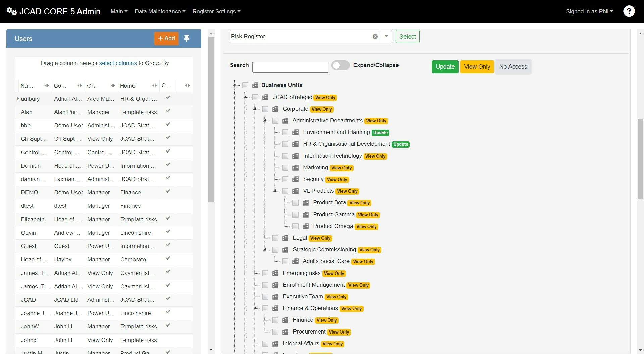Click the sort arrows on the Home column header

(x=154, y=86)
